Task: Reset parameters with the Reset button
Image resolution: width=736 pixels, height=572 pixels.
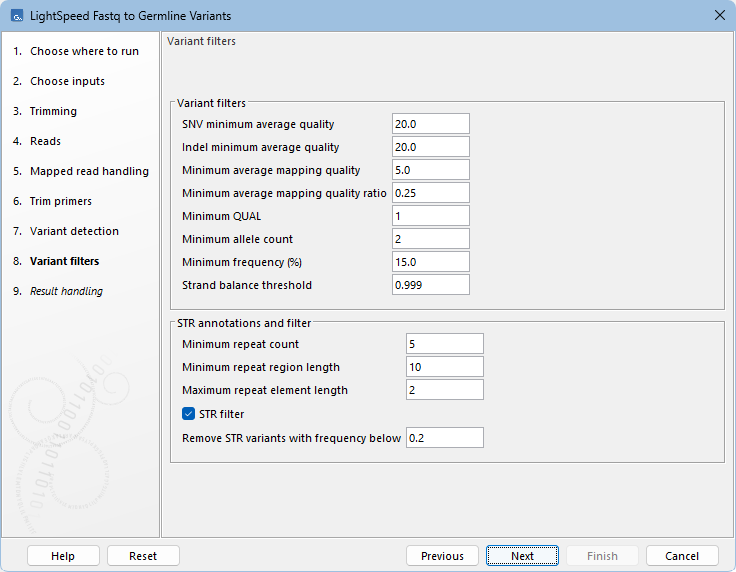Action: pyautogui.click(x=143, y=556)
